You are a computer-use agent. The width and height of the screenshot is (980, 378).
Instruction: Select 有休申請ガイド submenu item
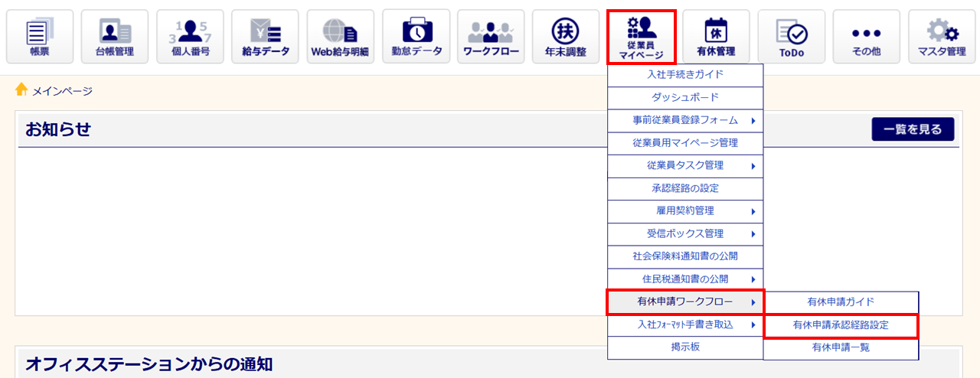[x=841, y=302]
